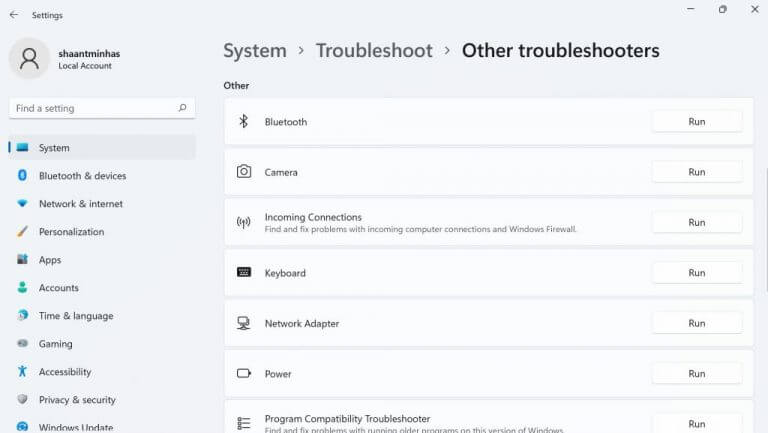Click the Camera troubleshooter icon
This screenshot has width=768, height=433.
243,172
